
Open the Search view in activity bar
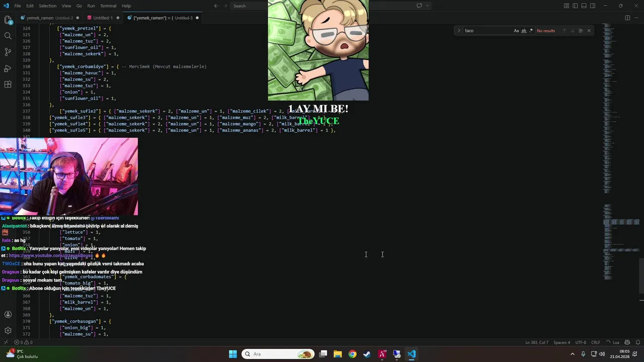8,36
